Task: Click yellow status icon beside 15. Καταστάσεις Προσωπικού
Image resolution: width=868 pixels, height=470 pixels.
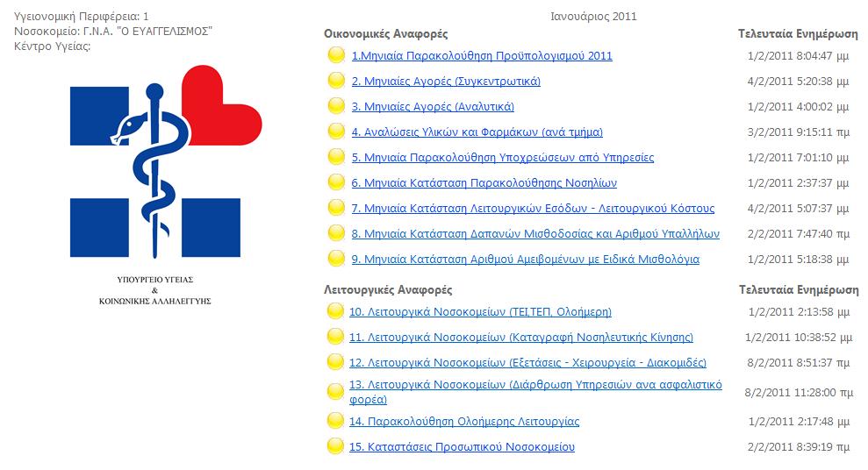Action: click(x=335, y=446)
